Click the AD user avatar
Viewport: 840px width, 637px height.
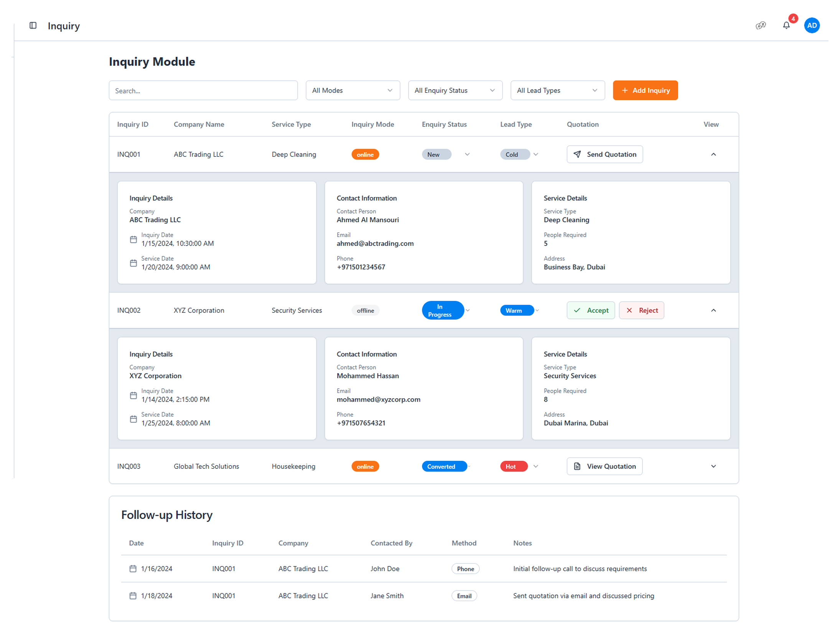[812, 25]
